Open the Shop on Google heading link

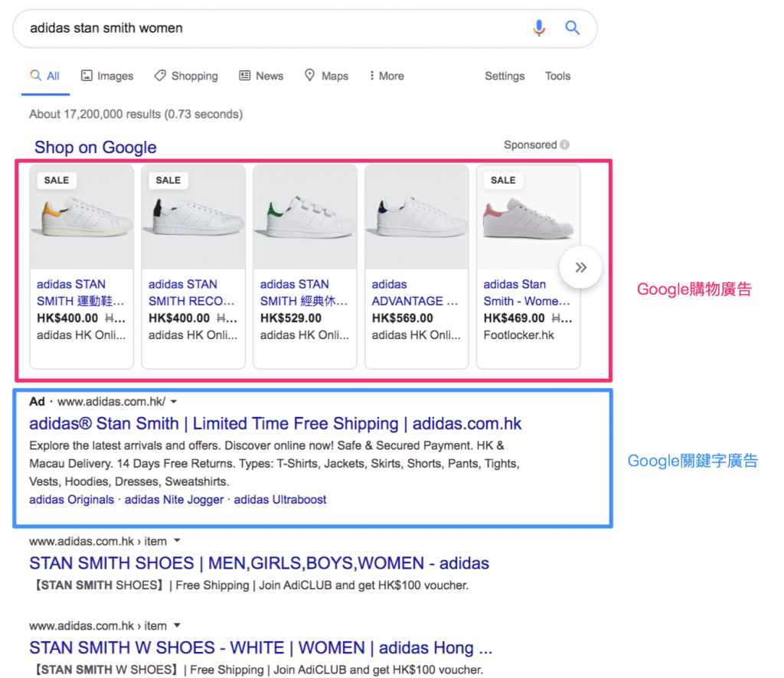[x=96, y=148]
